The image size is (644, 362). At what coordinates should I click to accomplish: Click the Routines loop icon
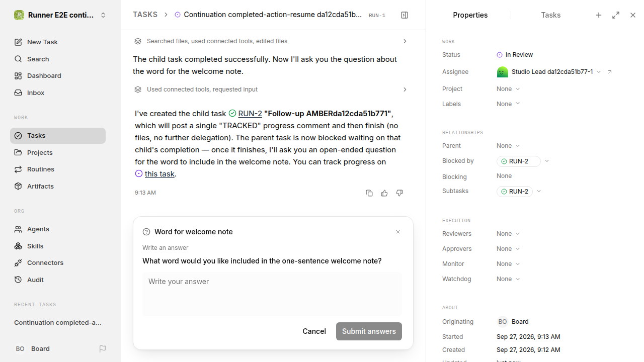tap(18, 169)
